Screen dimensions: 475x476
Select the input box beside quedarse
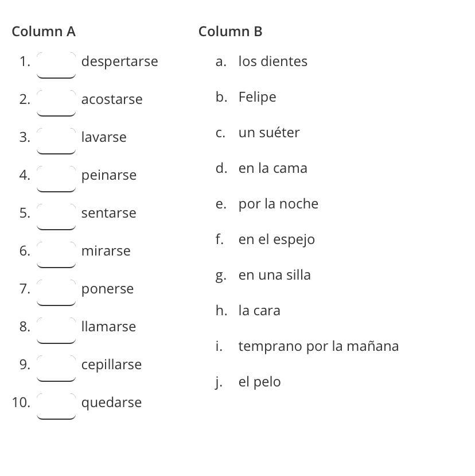(56, 405)
